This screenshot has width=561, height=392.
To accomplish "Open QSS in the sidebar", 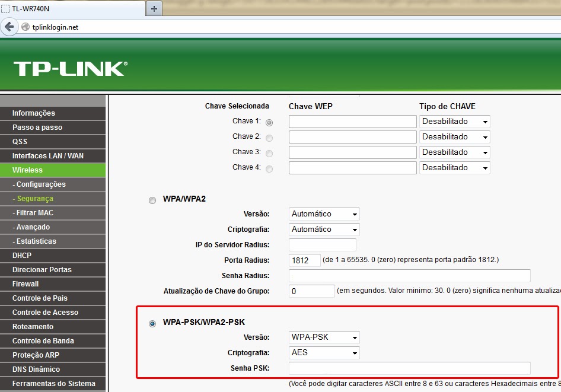I will (x=53, y=142).
